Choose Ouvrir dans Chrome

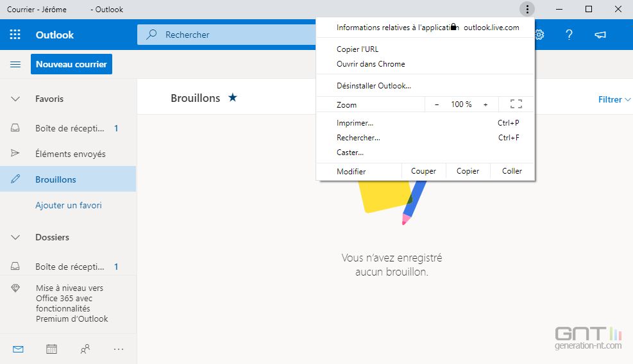pyautogui.click(x=425, y=63)
